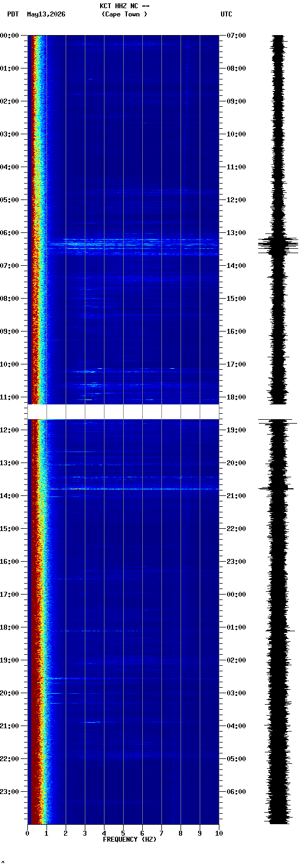
Task: Click the 21:00 UTC time label
Action: point(236,496)
